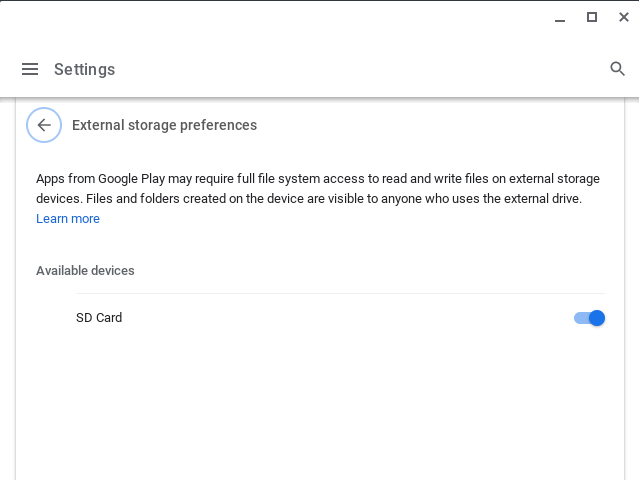Open the Learn more link
Image resolution: width=639 pixels, height=480 pixels.
(x=68, y=219)
